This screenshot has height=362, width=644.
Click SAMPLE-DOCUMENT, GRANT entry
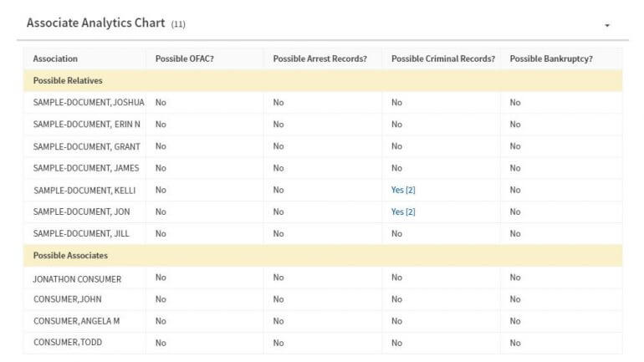click(87, 146)
